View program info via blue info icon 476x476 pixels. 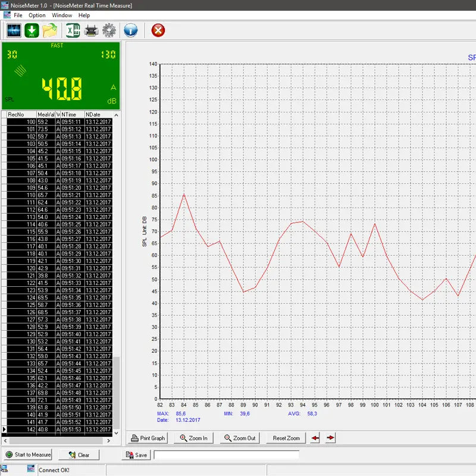pos(131,30)
